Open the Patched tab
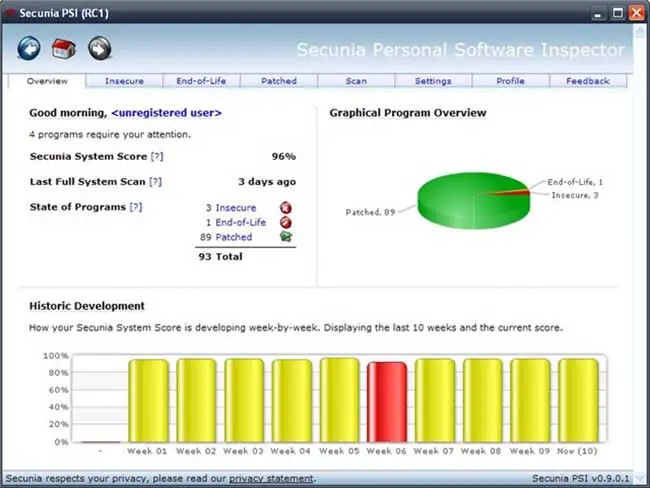 [279, 81]
